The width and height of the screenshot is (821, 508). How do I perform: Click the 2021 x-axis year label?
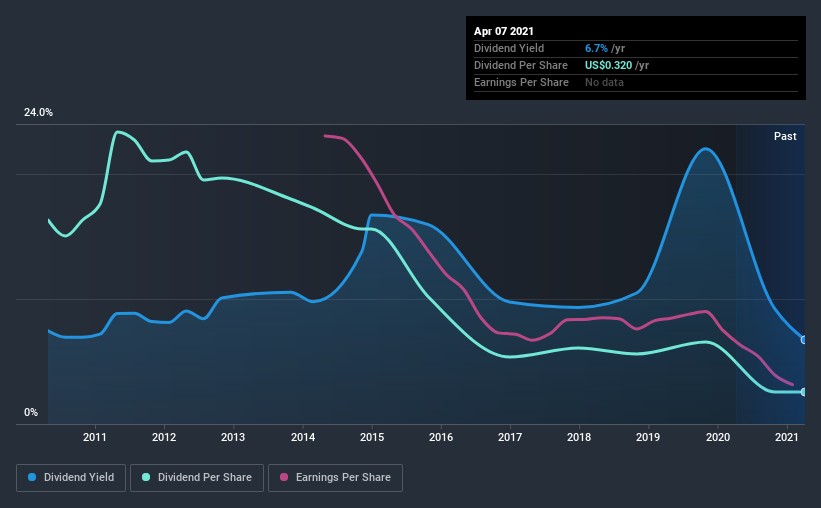click(787, 437)
